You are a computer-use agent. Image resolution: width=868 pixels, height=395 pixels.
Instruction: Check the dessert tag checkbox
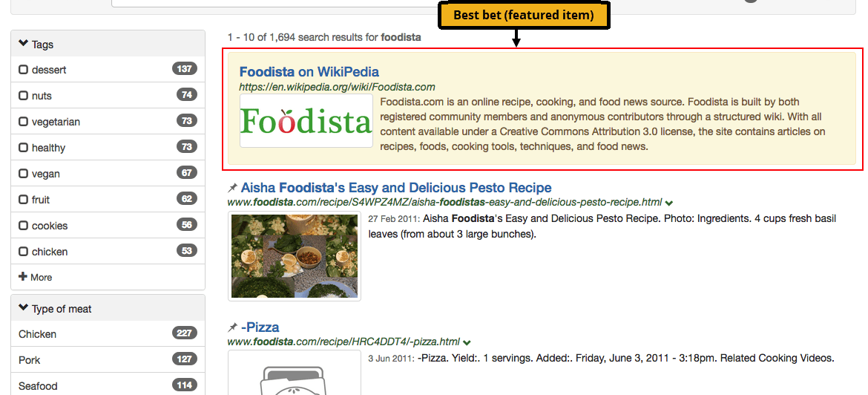point(24,70)
